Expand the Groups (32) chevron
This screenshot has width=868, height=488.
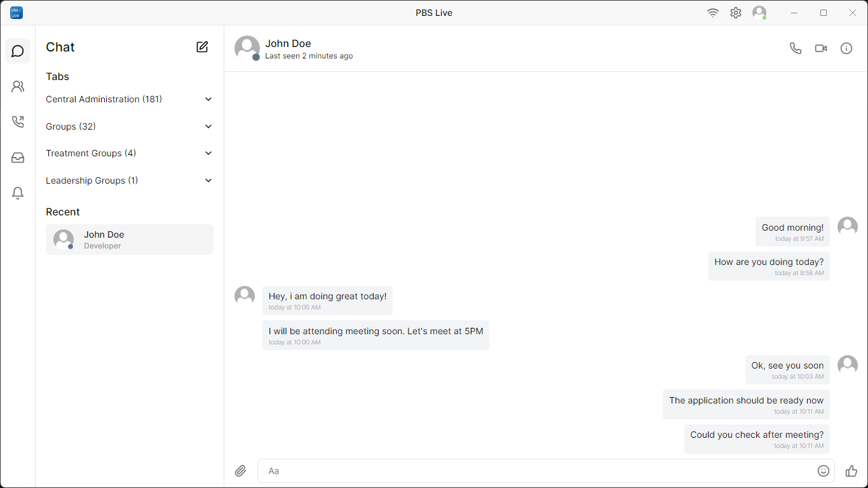208,126
